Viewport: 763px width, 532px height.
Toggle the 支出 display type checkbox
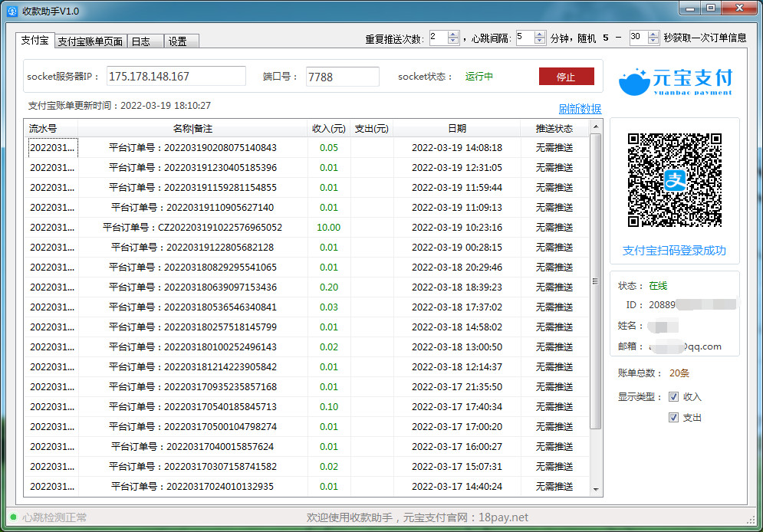click(x=673, y=418)
